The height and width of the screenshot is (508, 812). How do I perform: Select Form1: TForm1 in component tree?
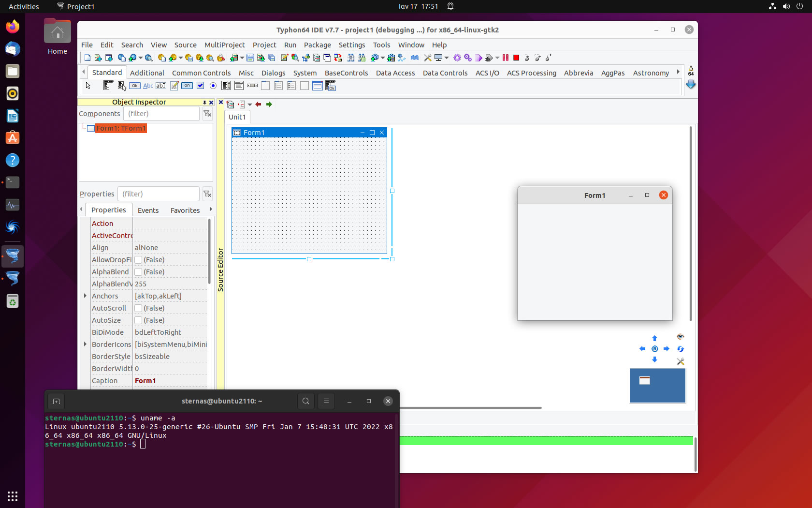pyautogui.click(x=121, y=128)
